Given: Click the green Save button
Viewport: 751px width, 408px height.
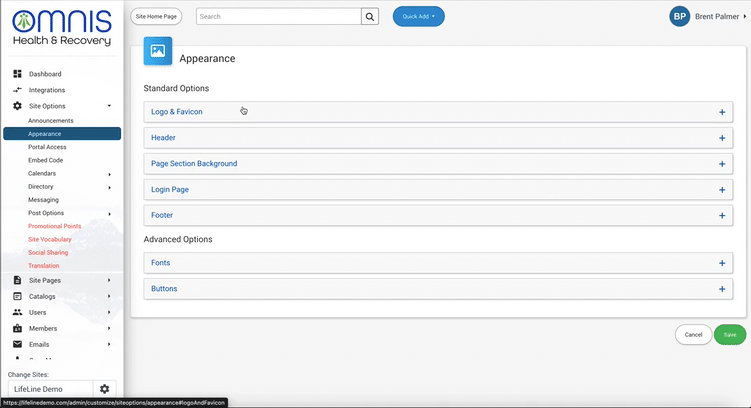Looking at the screenshot, I should pyautogui.click(x=729, y=335).
